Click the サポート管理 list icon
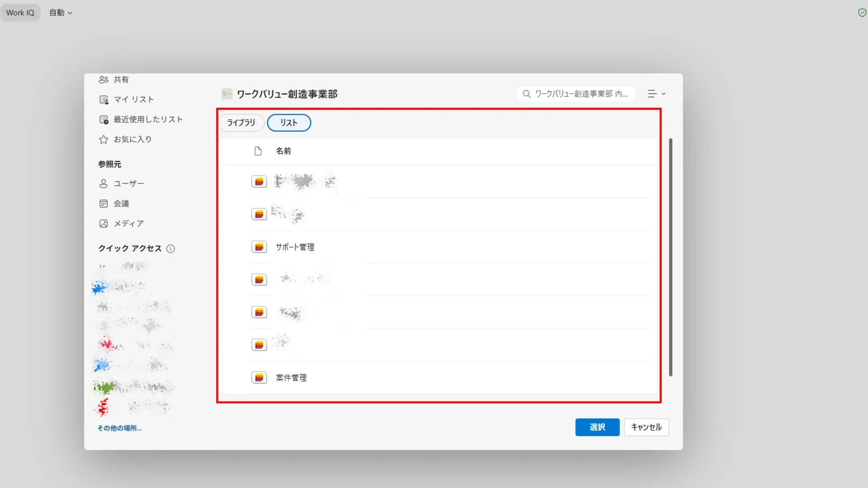The image size is (868, 488). [259, 247]
